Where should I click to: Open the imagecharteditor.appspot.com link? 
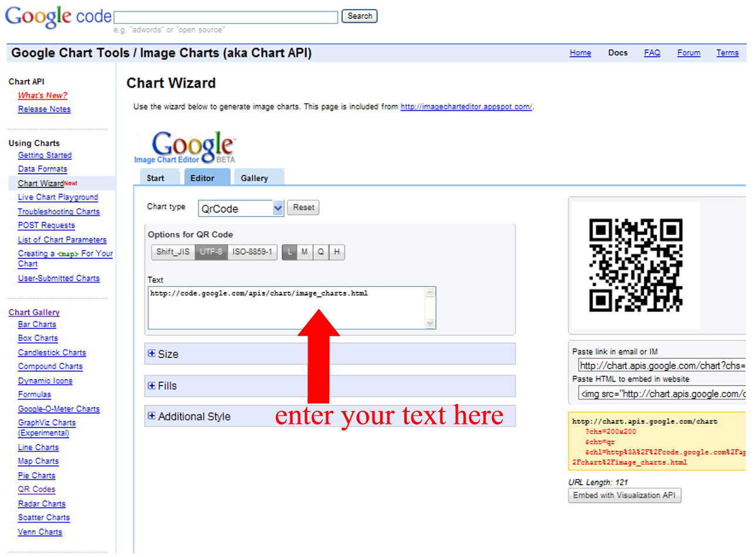tap(466, 107)
